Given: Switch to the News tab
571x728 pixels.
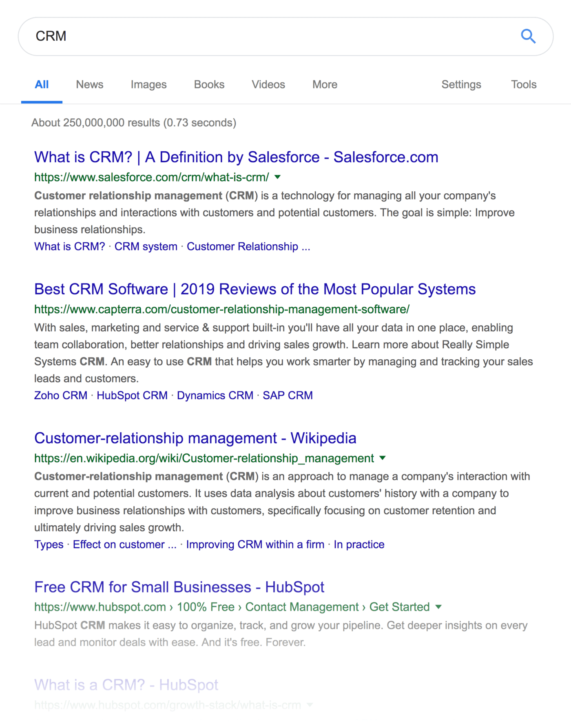Looking at the screenshot, I should point(90,84).
